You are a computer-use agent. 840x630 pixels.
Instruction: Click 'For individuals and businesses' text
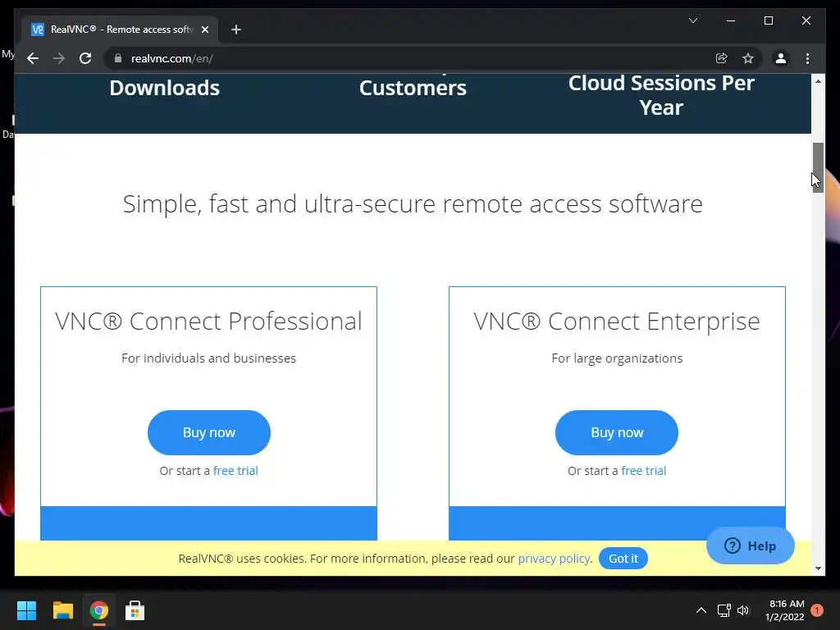tap(208, 358)
